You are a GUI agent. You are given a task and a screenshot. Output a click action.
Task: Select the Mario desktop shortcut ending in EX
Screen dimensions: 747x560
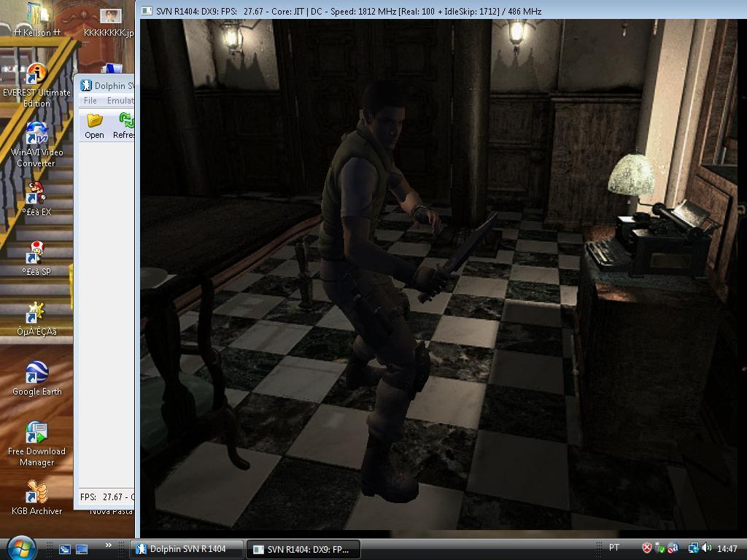pyautogui.click(x=36, y=199)
